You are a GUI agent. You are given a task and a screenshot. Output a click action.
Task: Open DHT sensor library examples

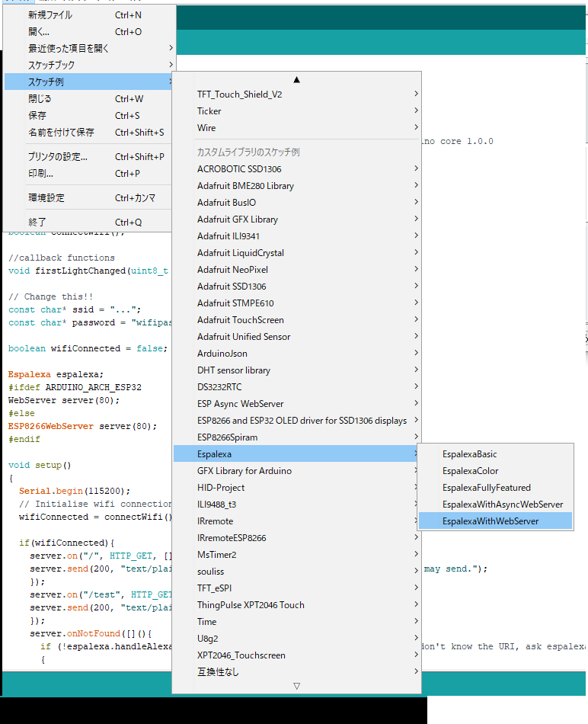(297, 370)
